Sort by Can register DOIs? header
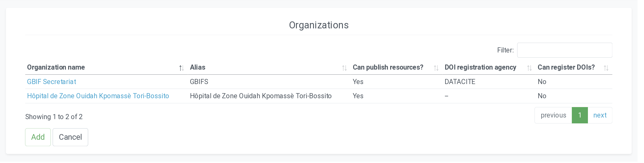This screenshot has height=163, width=644. pyautogui.click(x=566, y=67)
